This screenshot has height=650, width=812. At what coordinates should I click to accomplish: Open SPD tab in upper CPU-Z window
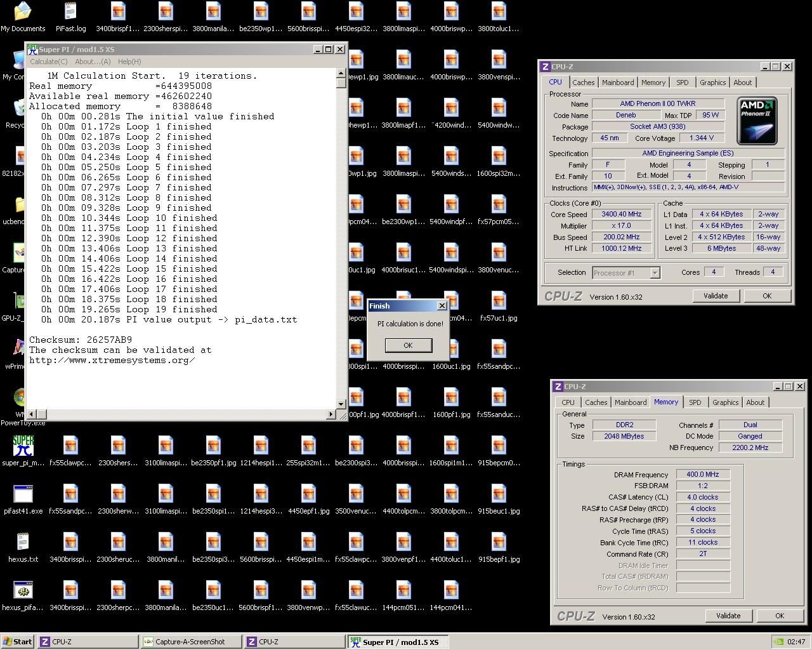point(682,83)
